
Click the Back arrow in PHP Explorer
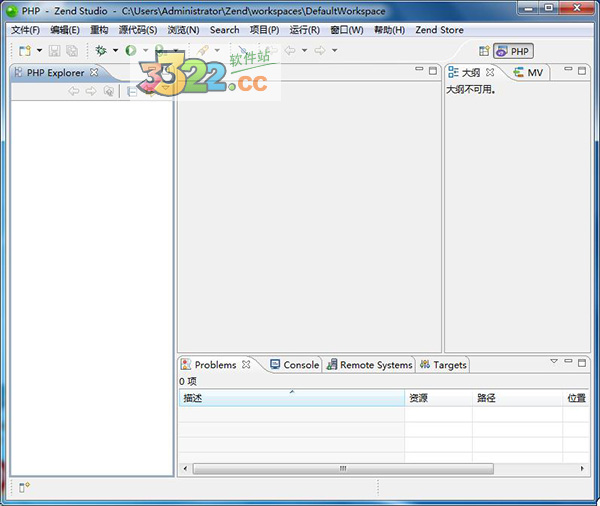tap(74, 91)
